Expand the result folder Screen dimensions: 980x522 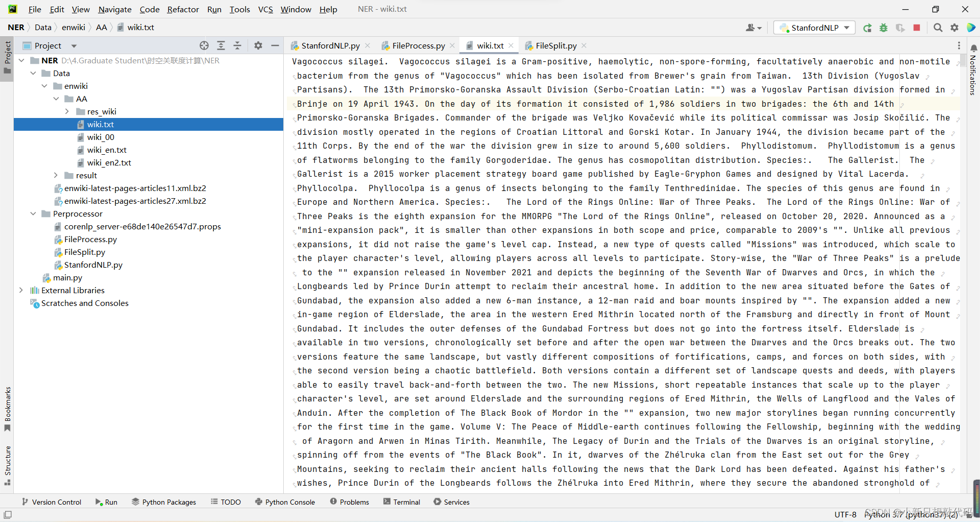tap(56, 175)
